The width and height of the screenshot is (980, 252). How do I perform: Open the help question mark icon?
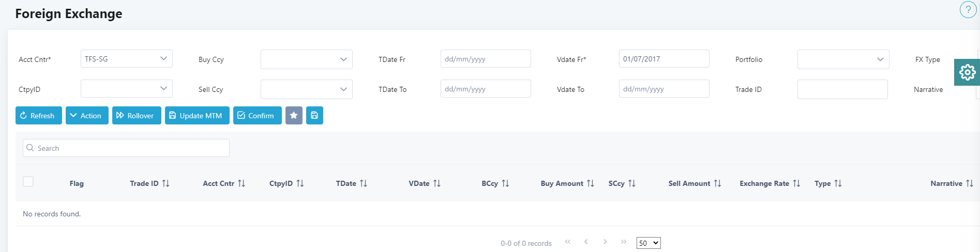point(968,10)
